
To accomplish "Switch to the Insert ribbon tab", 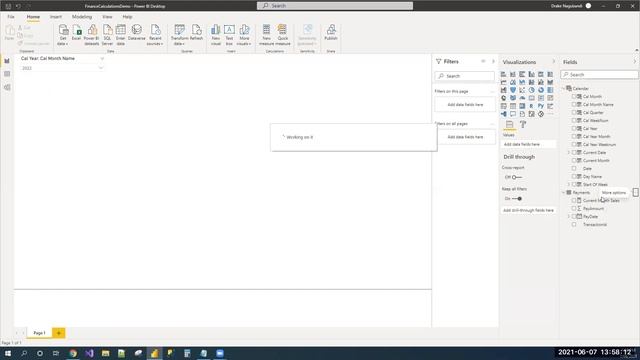I will point(56,17).
